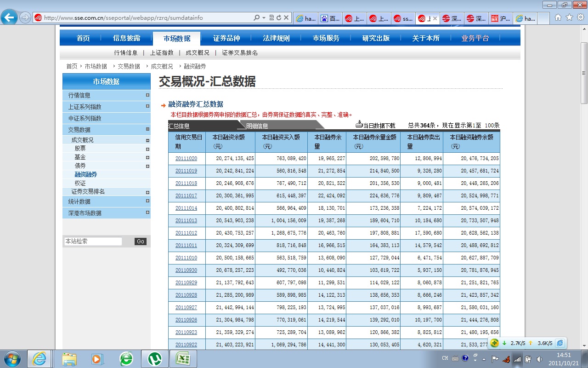Expand 债券 sidebar item
Screen dimensions: 588x368
click(x=147, y=166)
